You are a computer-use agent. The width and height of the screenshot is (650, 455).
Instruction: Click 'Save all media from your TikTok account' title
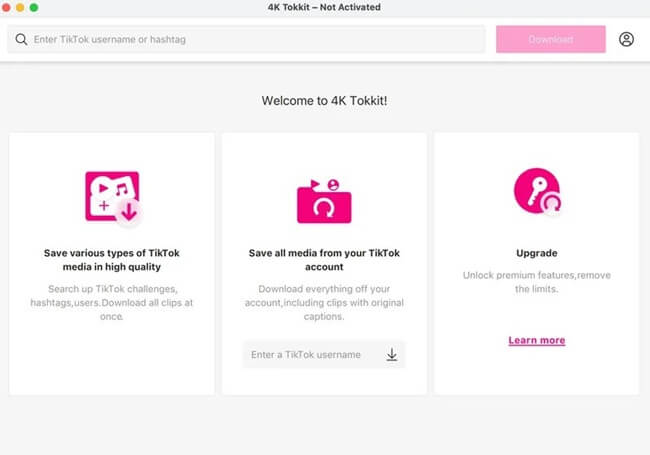(x=324, y=260)
